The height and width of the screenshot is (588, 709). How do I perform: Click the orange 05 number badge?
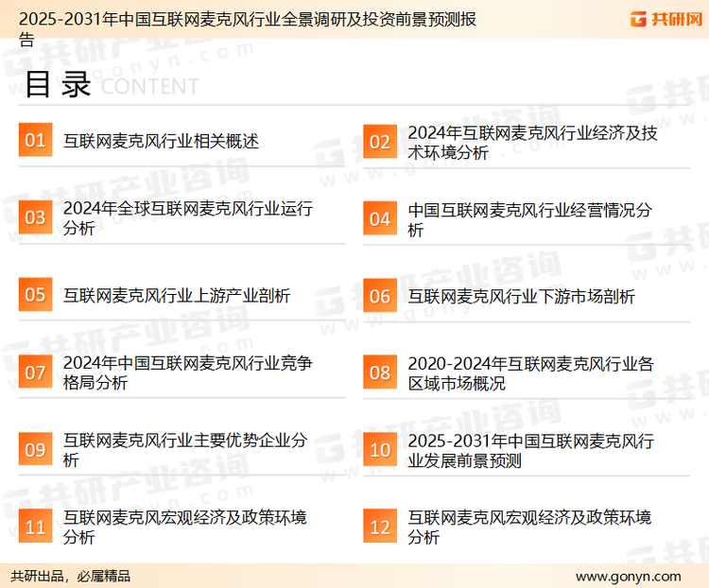(35, 294)
